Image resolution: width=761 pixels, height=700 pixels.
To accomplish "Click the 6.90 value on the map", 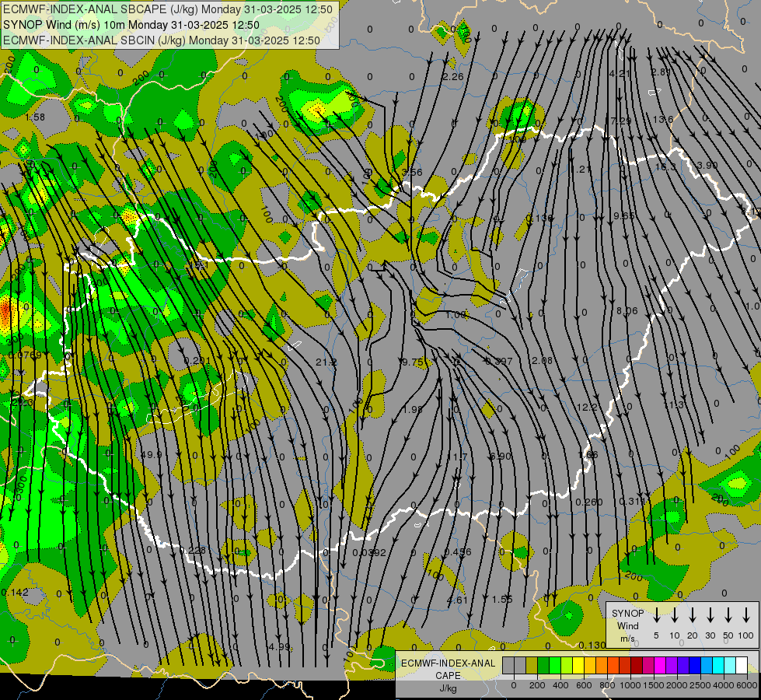I will 501,456.
